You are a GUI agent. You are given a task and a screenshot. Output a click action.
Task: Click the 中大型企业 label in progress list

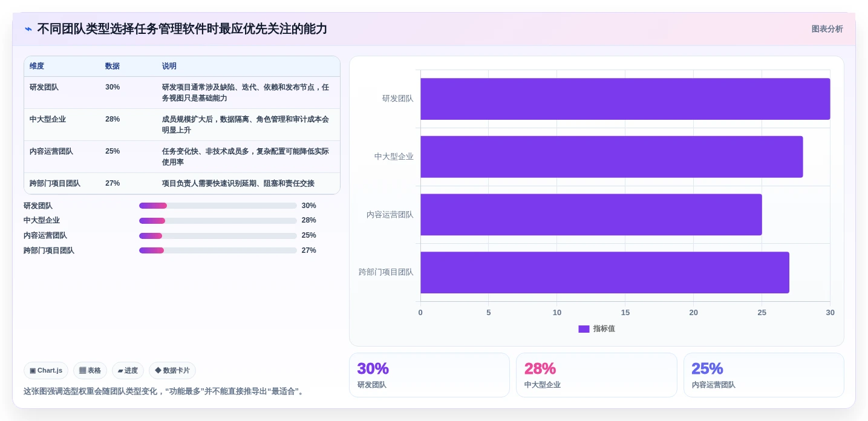click(42, 221)
